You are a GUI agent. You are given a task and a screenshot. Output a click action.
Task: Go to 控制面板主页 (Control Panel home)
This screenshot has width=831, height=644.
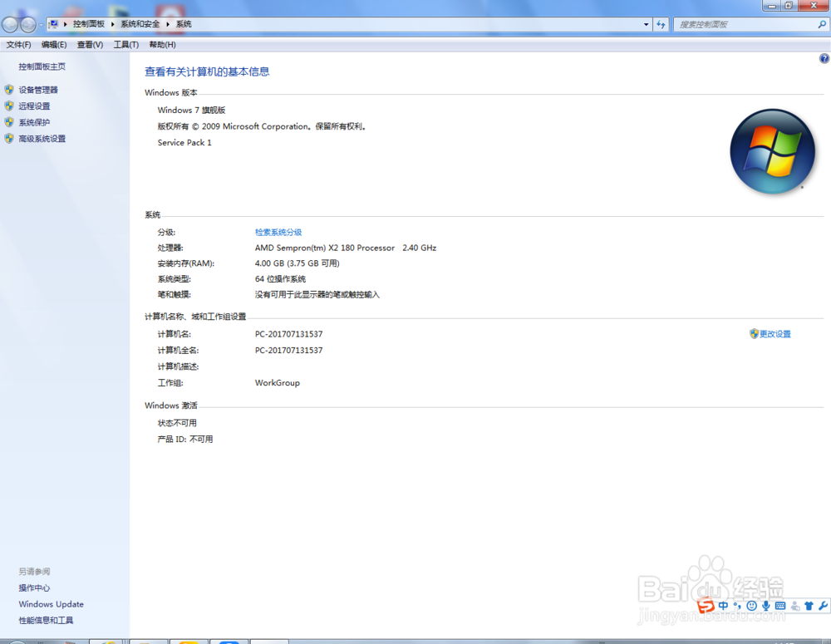click(42, 66)
